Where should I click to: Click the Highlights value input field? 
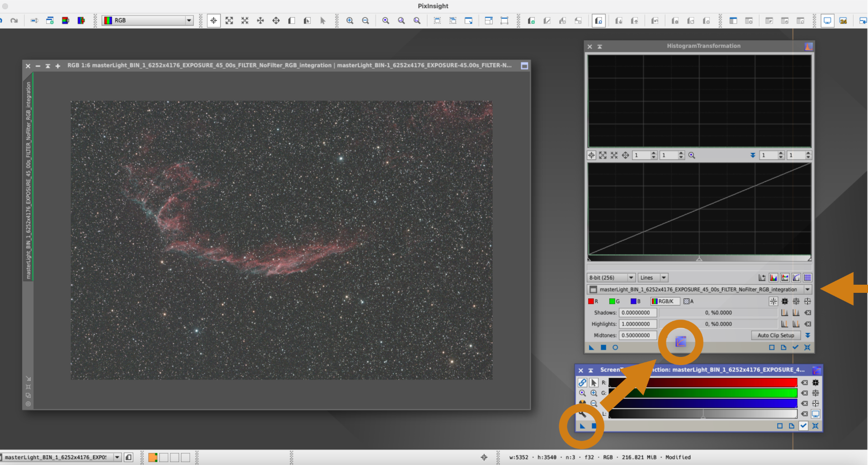coord(637,324)
